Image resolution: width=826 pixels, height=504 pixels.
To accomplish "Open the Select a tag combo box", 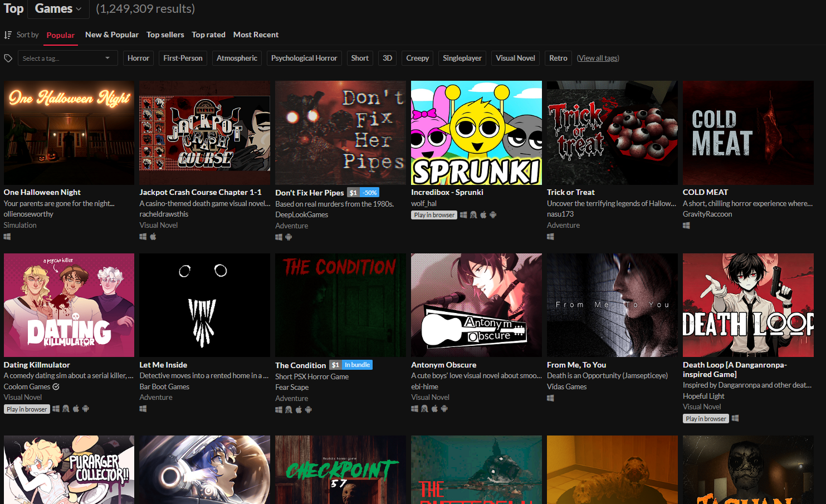I will tap(67, 58).
